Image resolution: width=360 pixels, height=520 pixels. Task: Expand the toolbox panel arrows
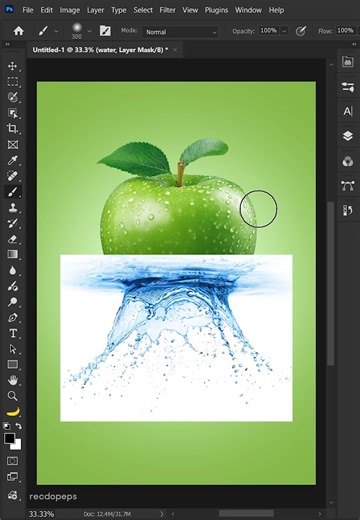(x=7, y=44)
